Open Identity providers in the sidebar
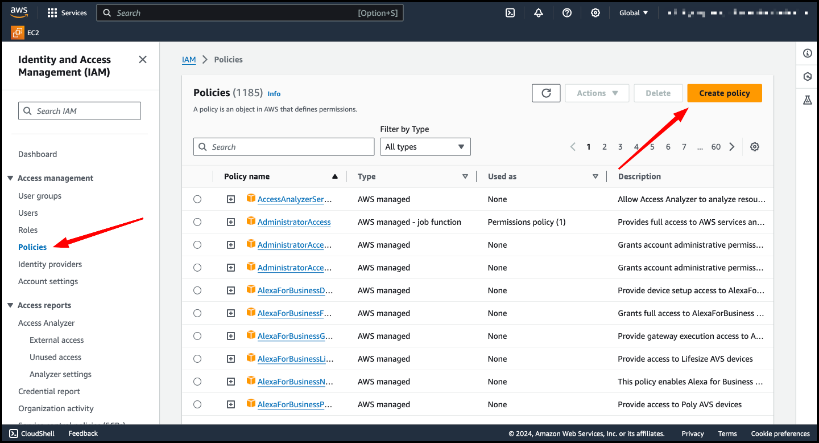The image size is (819, 443). click(50, 264)
